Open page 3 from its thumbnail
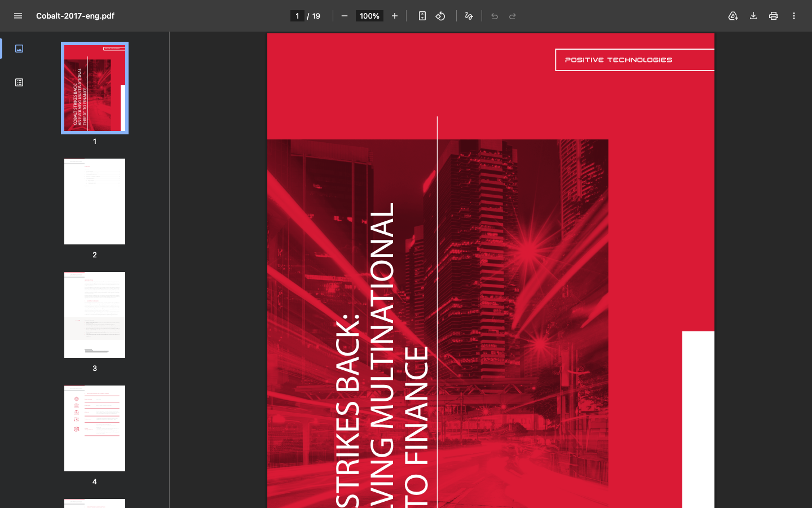The height and width of the screenshot is (508, 812). coord(94,315)
